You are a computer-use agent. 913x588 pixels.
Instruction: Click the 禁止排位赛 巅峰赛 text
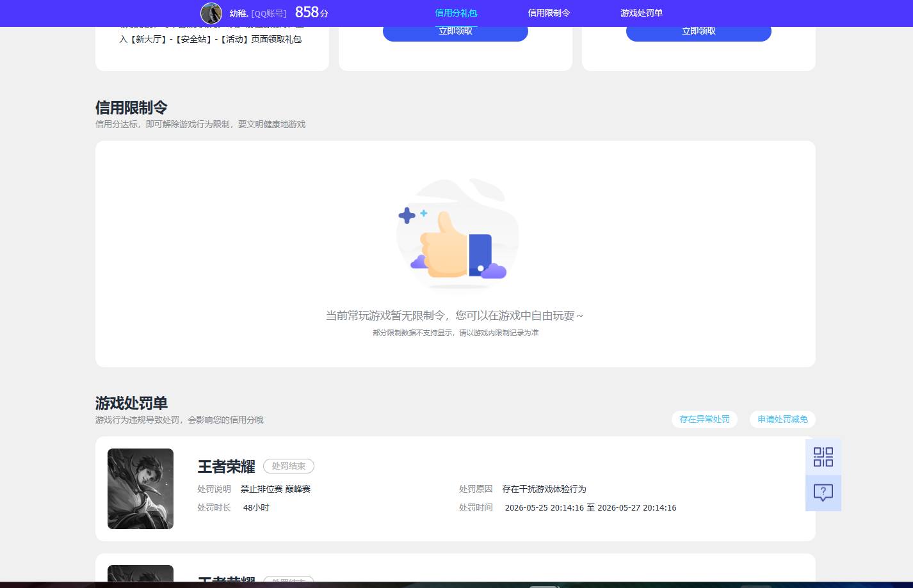[275, 489]
